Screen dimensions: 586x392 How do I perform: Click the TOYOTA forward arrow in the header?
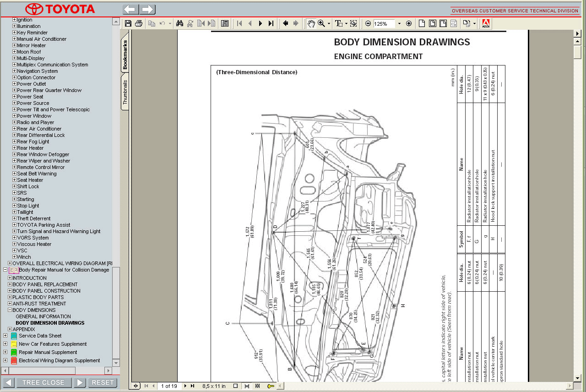point(147,9)
